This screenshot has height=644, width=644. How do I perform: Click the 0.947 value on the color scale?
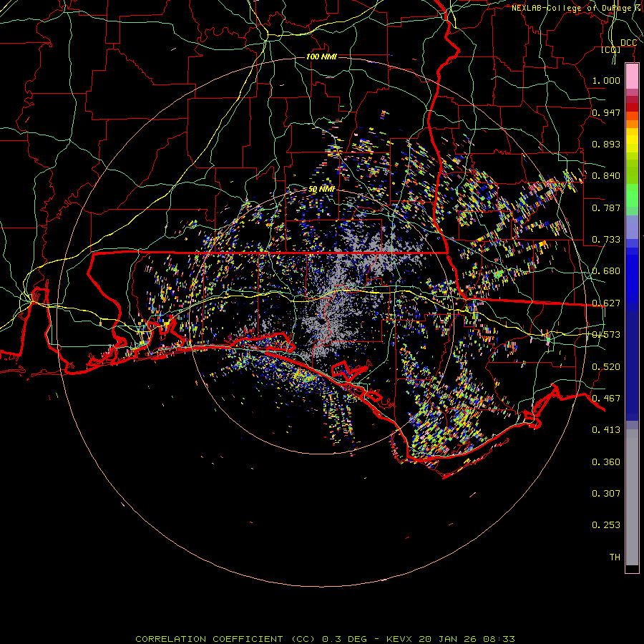click(606, 112)
